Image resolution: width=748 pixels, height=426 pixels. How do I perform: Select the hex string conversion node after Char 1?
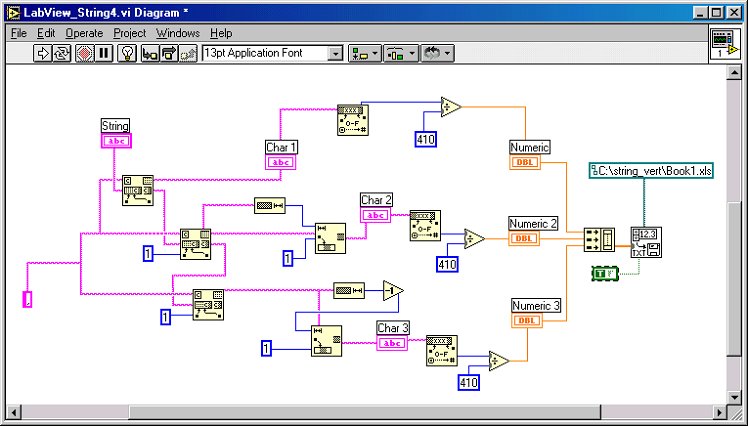(353, 120)
